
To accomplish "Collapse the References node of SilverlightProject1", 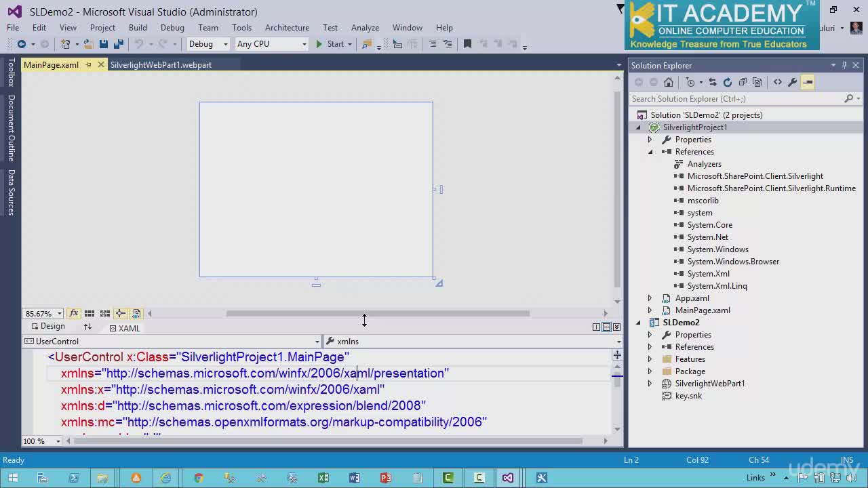I will coord(650,152).
